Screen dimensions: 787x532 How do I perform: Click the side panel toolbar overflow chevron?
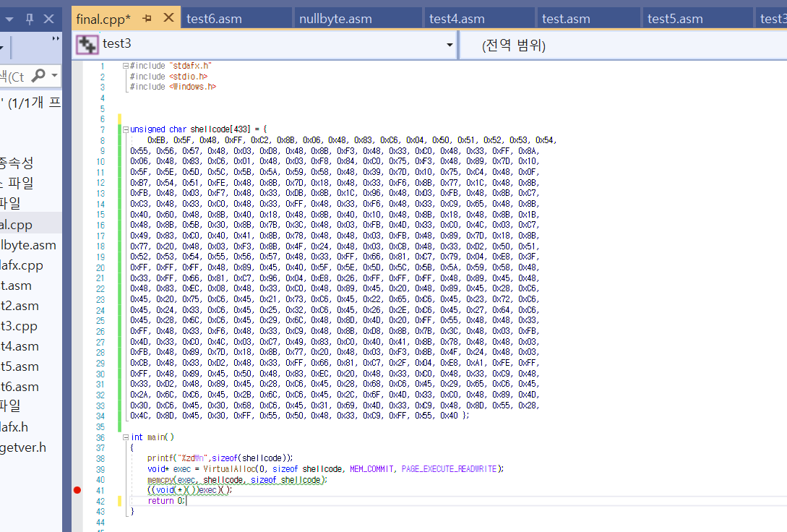tap(55, 38)
